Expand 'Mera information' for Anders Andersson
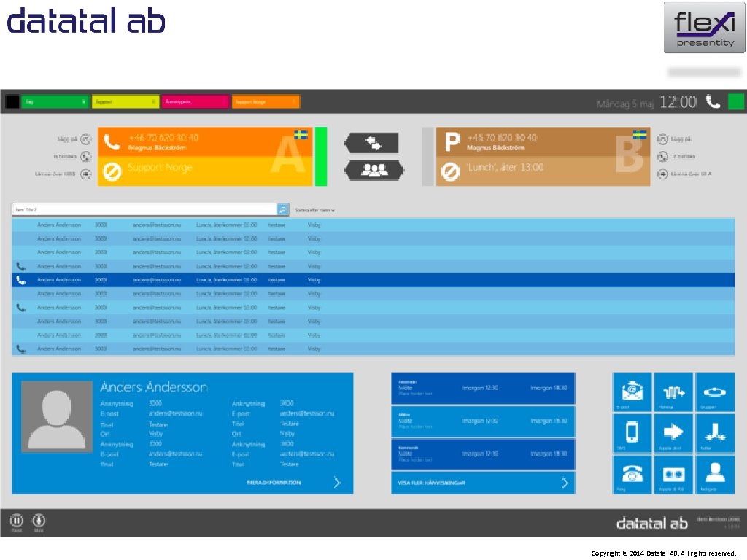The height and width of the screenshot is (560, 747). click(x=293, y=483)
